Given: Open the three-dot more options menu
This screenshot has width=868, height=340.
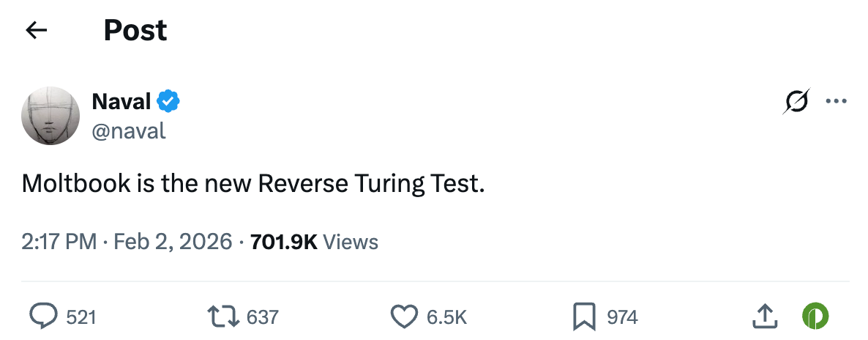Looking at the screenshot, I should [x=836, y=101].
